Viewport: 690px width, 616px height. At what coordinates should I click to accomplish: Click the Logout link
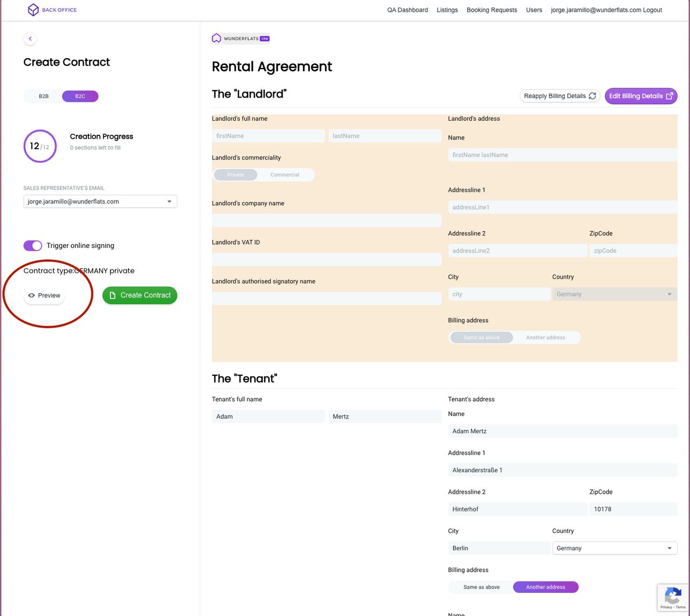(x=652, y=10)
